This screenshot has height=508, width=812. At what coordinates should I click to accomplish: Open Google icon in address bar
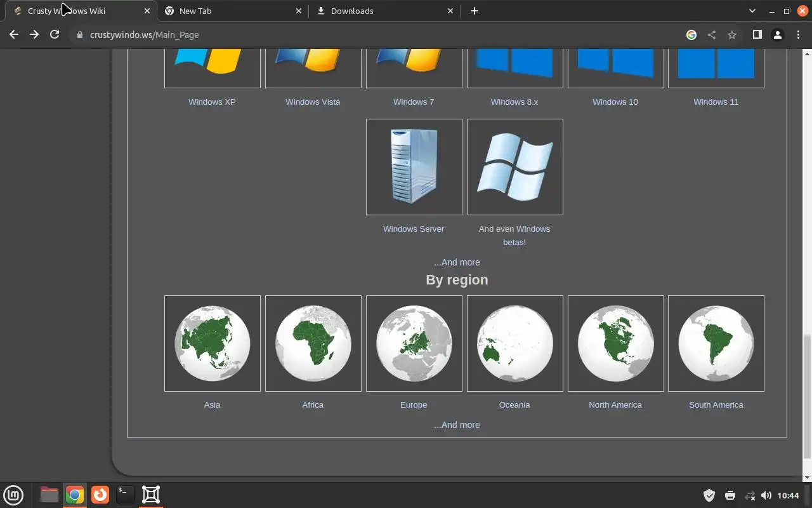tap(691, 35)
